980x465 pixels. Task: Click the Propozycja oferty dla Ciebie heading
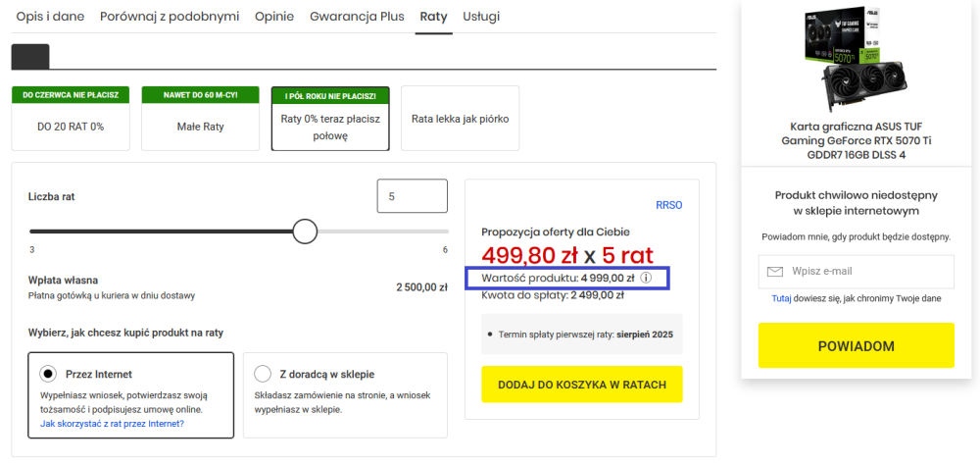point(556,232)
